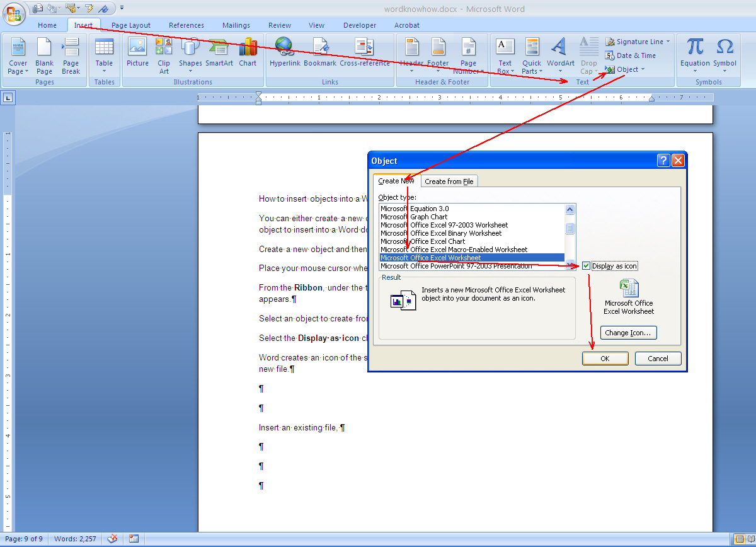Insert a Chart from the ribbon
Image resolution: width=756 pixels, height=547 pixels.
(248, 52)
